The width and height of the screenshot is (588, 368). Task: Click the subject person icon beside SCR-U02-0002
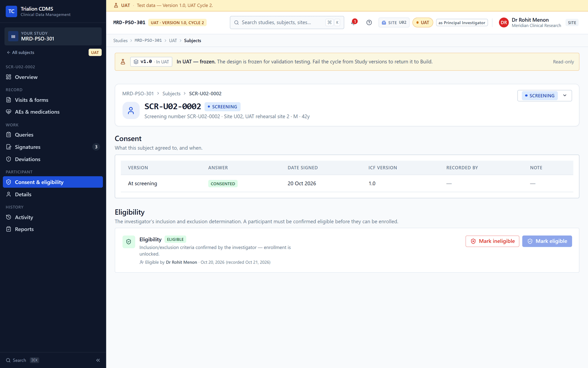point(131,111)
